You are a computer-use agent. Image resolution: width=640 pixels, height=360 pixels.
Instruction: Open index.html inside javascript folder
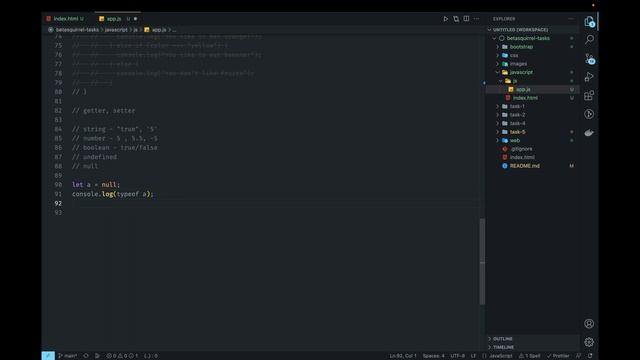click(x=533, y=98)
